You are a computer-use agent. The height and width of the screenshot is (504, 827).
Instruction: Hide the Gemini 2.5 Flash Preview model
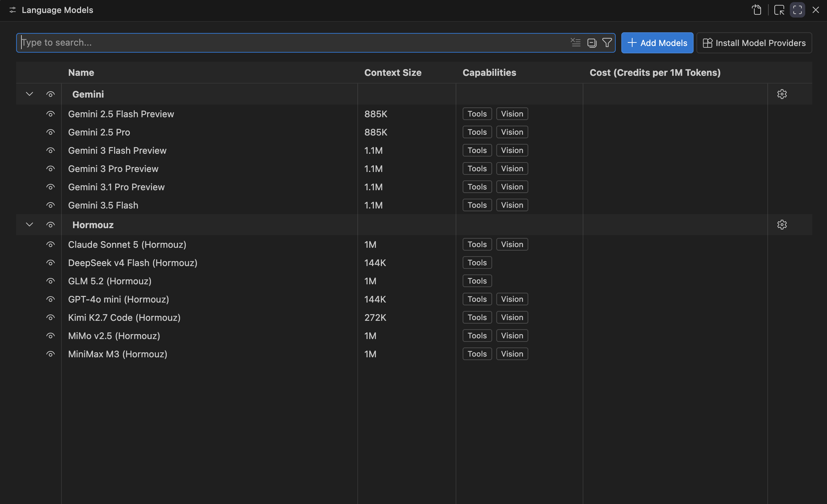point(51,114)
